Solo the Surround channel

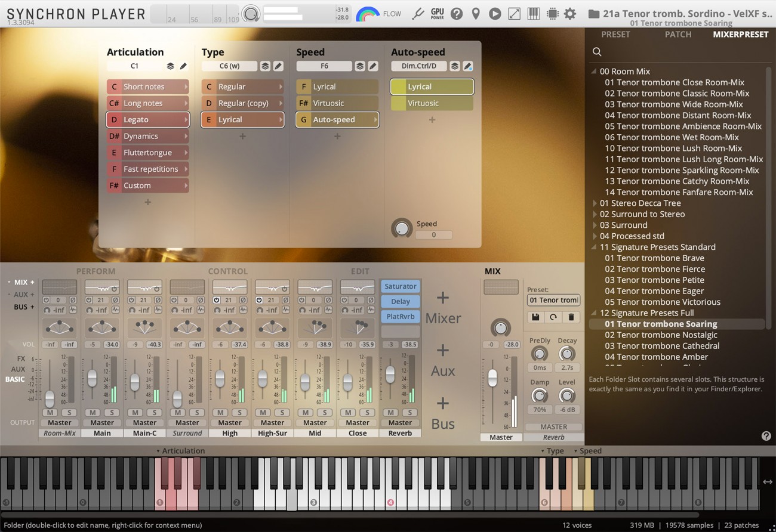coord(197,413)
